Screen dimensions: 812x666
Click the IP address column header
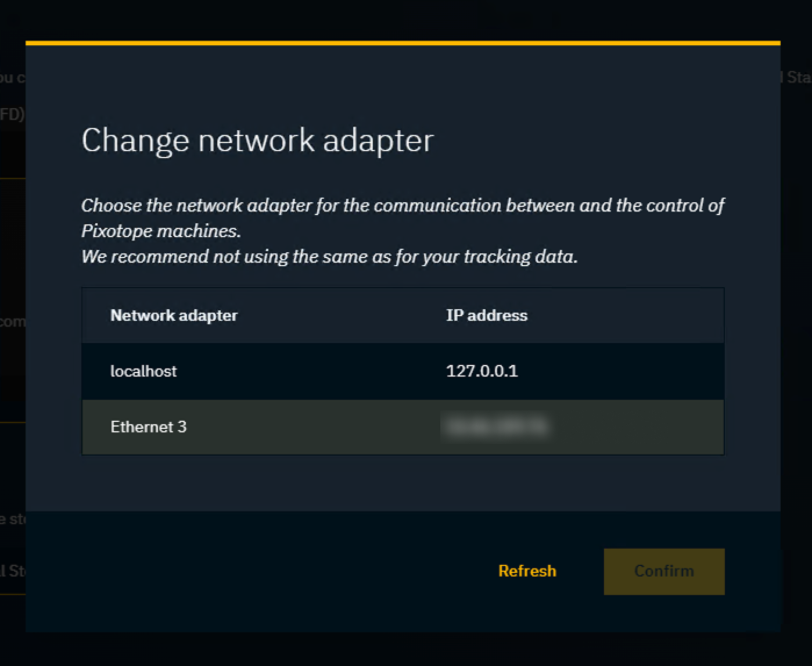[x=486, y=316]
